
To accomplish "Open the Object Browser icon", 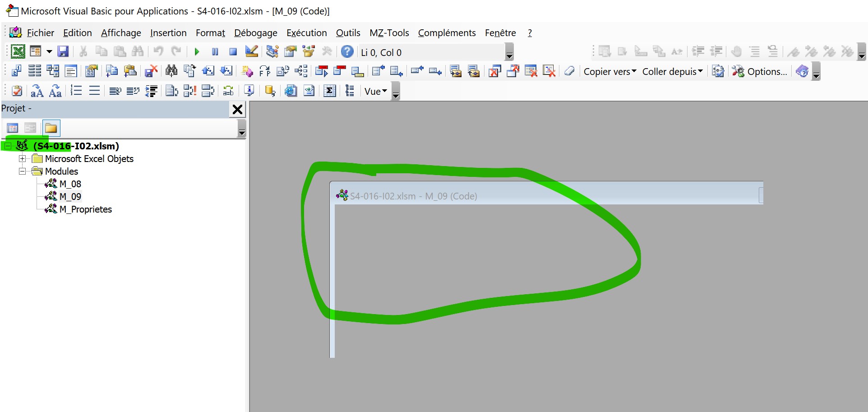I will (309, 51).
